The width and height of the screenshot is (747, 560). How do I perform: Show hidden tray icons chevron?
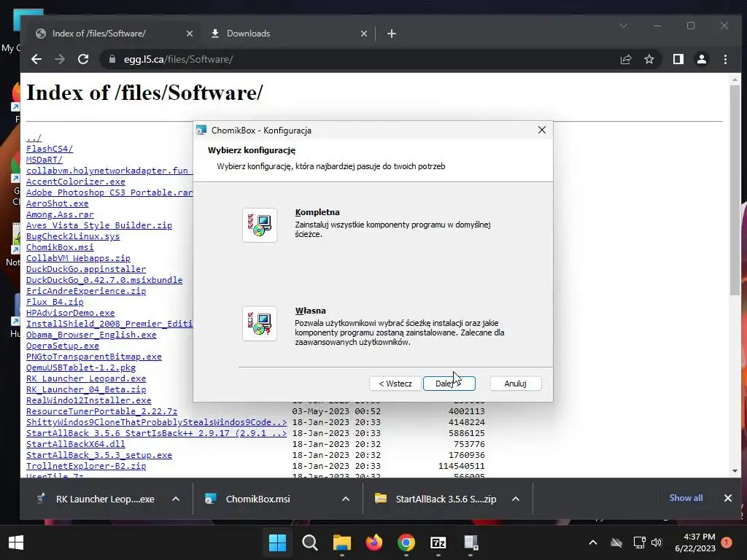click(593, 542)
